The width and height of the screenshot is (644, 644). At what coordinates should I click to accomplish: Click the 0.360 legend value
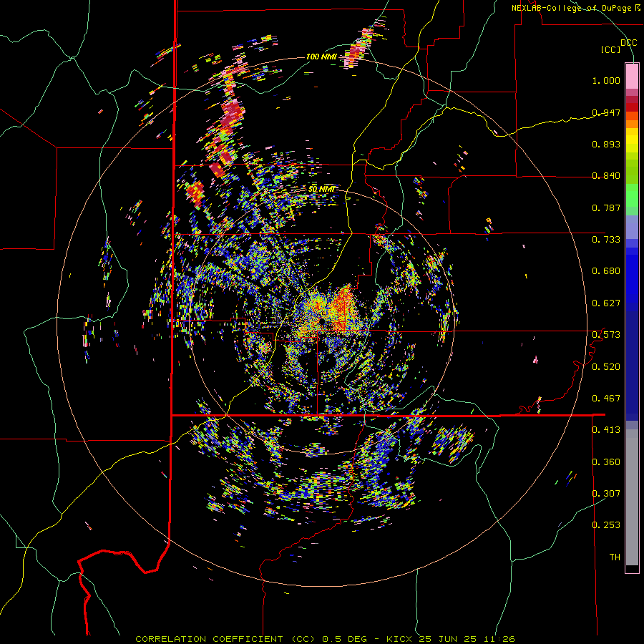point(606,462)
